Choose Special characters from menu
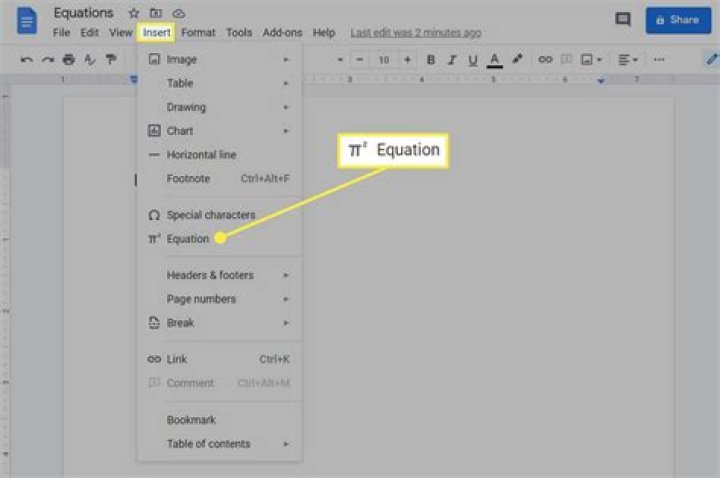This screenshot has width=720, height=478. point(219,215)
